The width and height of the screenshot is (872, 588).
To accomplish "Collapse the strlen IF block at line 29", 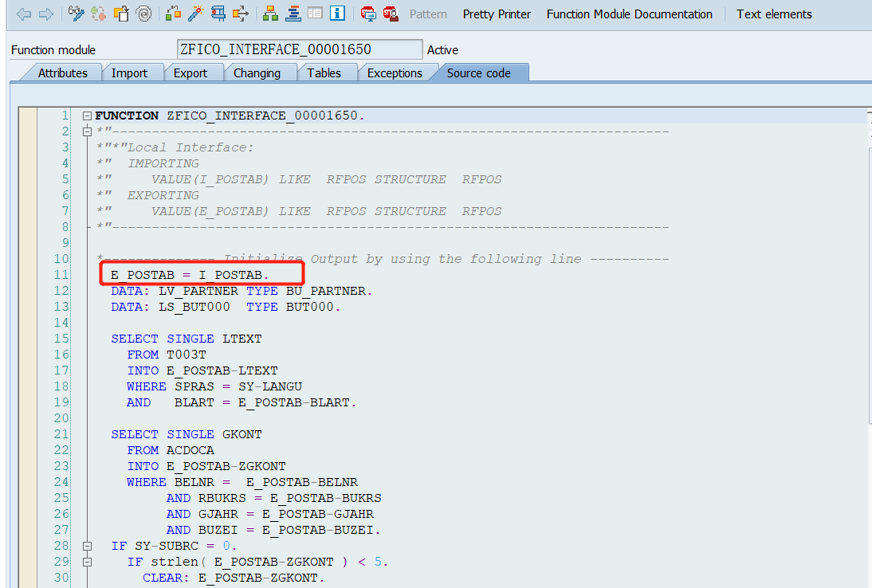I will (87, 562).
